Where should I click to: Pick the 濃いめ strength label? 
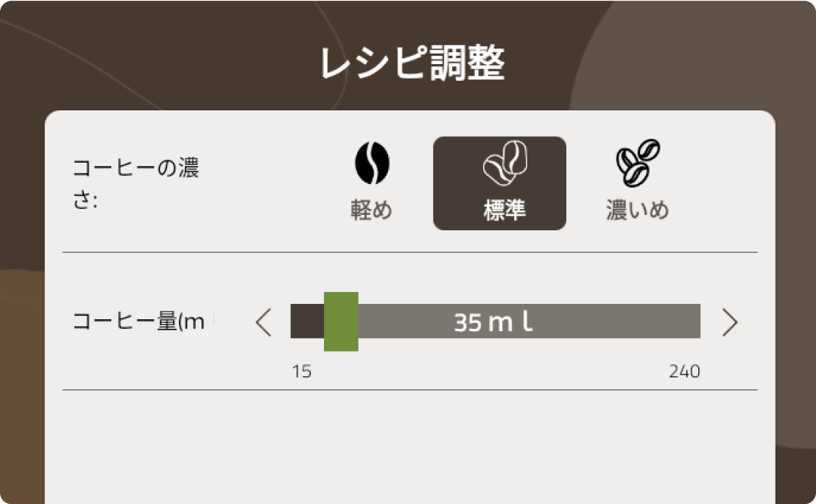coord(638,210)
